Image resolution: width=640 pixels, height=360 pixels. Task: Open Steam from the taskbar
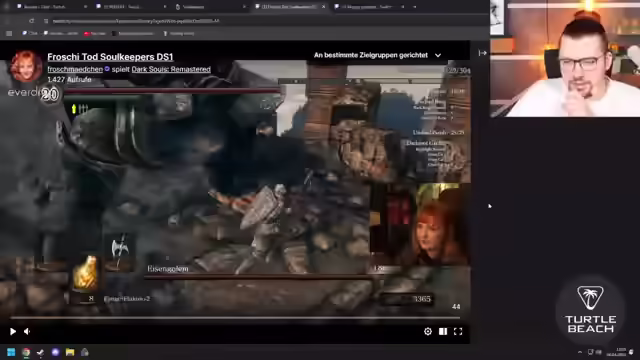tap(40, 352)
